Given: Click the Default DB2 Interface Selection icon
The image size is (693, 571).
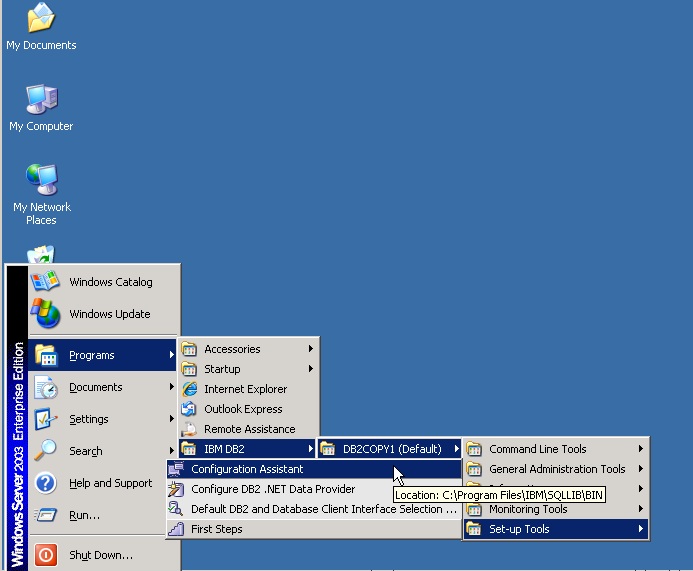Looking at the screenshot, I should coord(176,509).
